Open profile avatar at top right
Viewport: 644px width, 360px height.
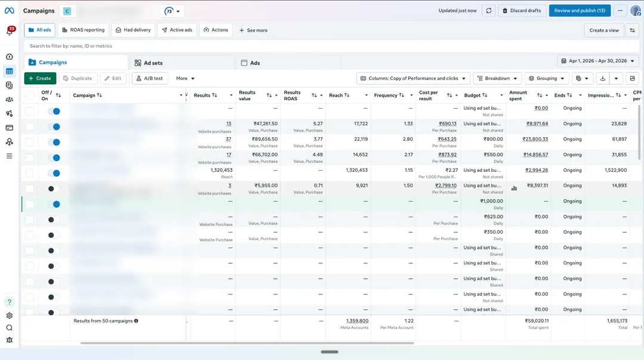tap(636, 11)
